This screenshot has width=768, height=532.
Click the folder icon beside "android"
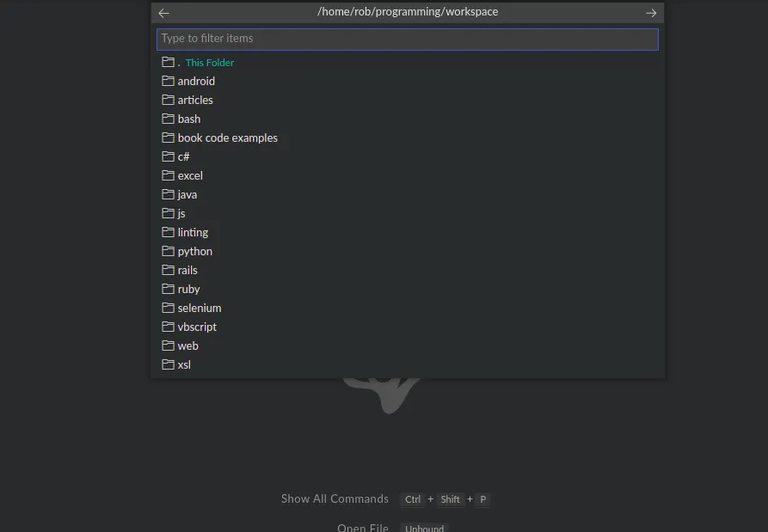(x=168, y=81)
